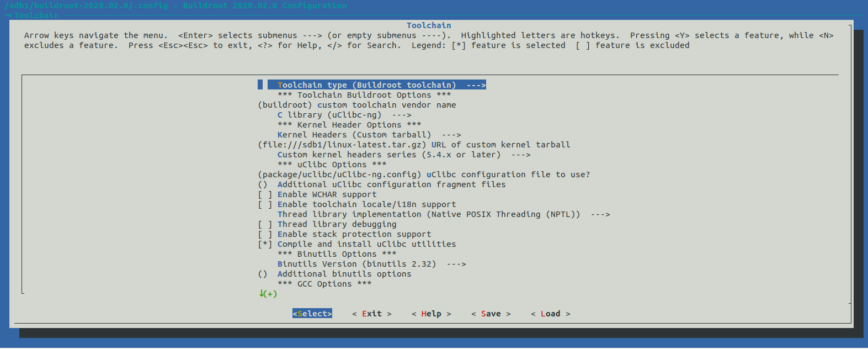
Task: Click the Toolchain breadcrumb in the top bar
Action: pos(36,15)
